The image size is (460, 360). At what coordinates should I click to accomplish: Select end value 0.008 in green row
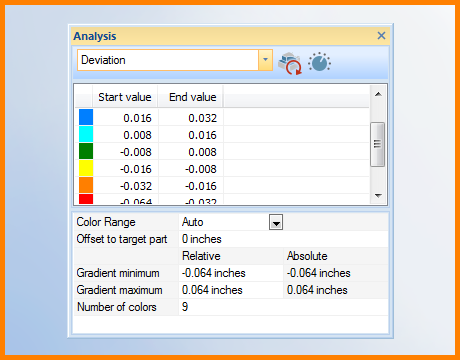pyautogui.click(x=203, y=152)
